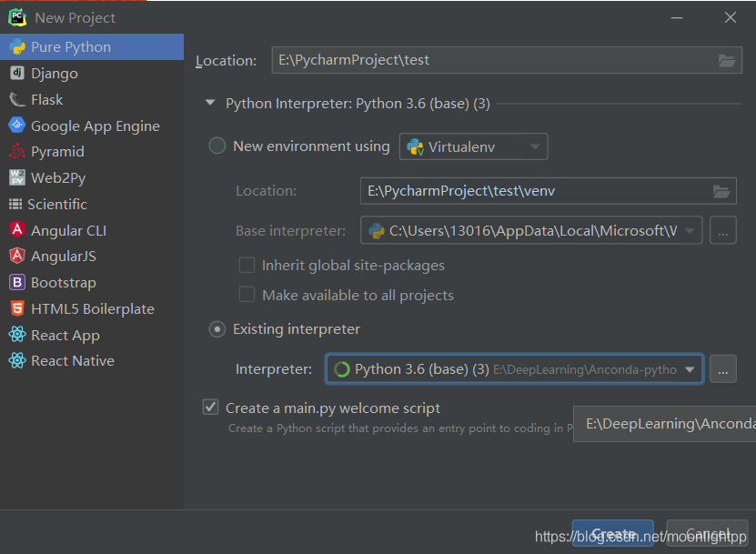756x554 pixels.
Task: Click the Pure Python snake icon
Action: [17, 46]
